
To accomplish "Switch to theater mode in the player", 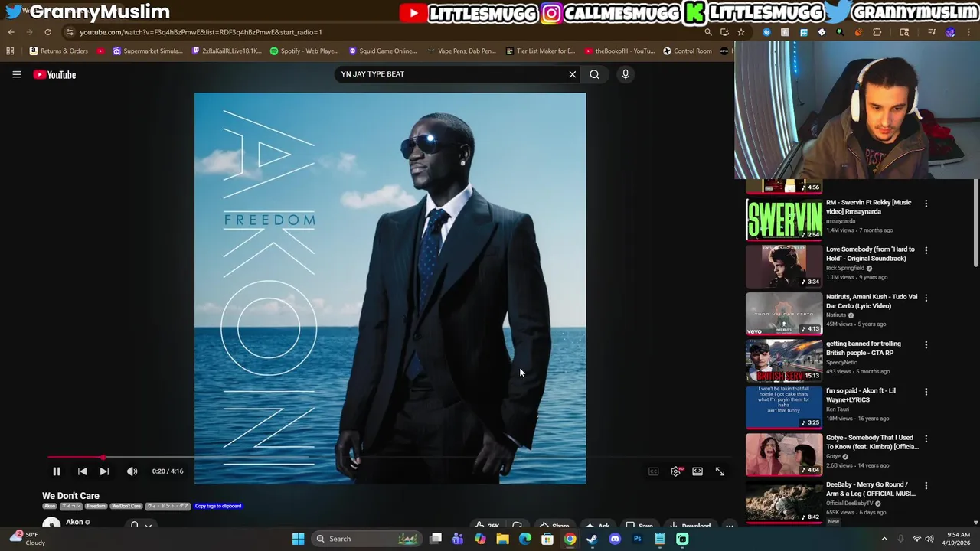I will (x=697, y=471).
